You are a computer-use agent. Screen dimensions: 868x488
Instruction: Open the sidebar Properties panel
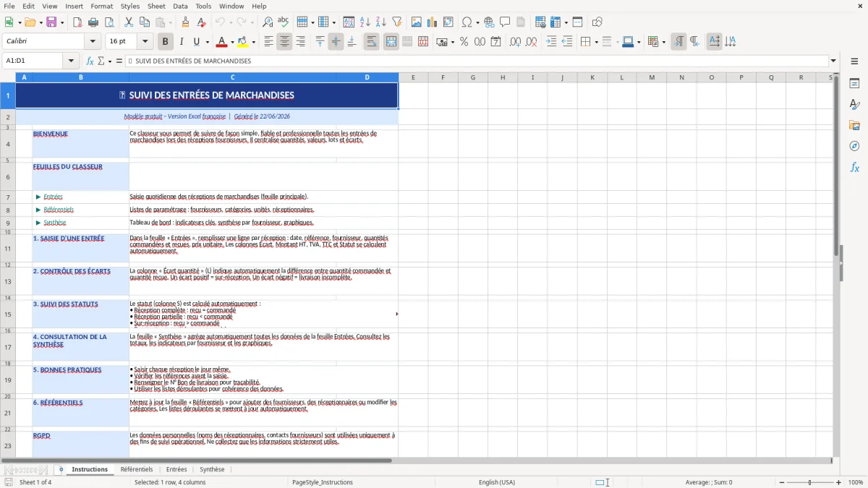click(854, 83)
